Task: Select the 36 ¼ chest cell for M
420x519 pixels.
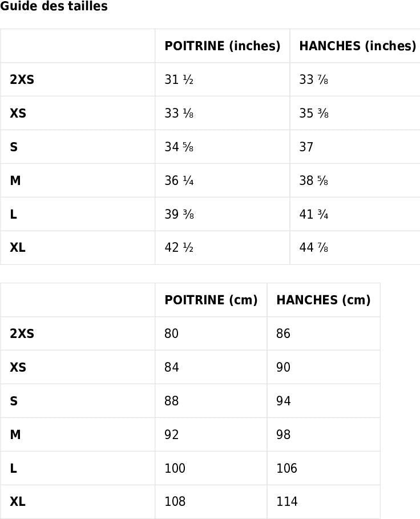Action: click(x=179, y=181)
